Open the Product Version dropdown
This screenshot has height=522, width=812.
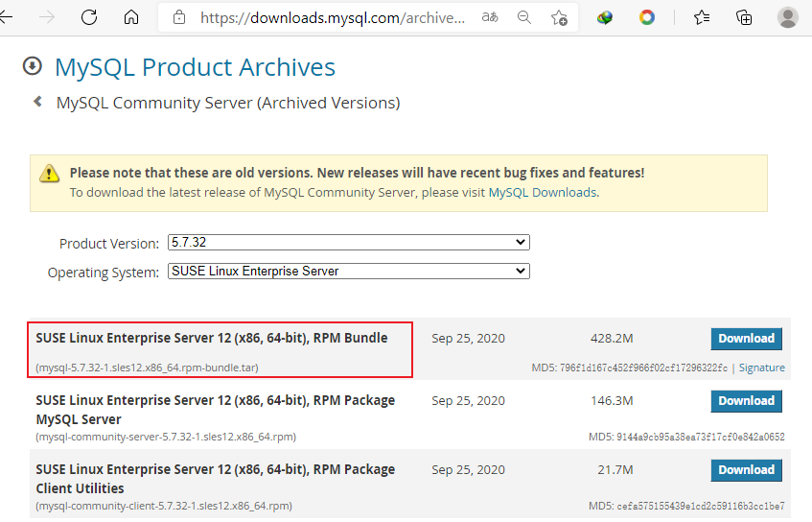coord(348,243)
